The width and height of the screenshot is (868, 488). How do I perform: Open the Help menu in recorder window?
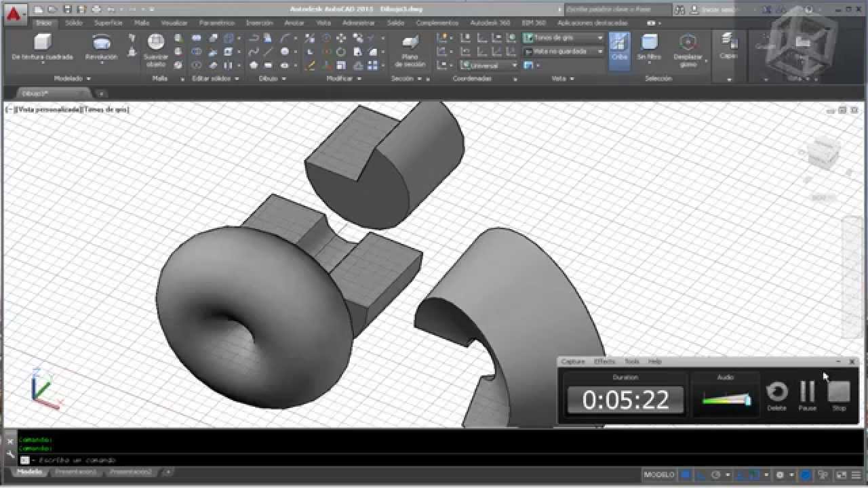(654, 361)
